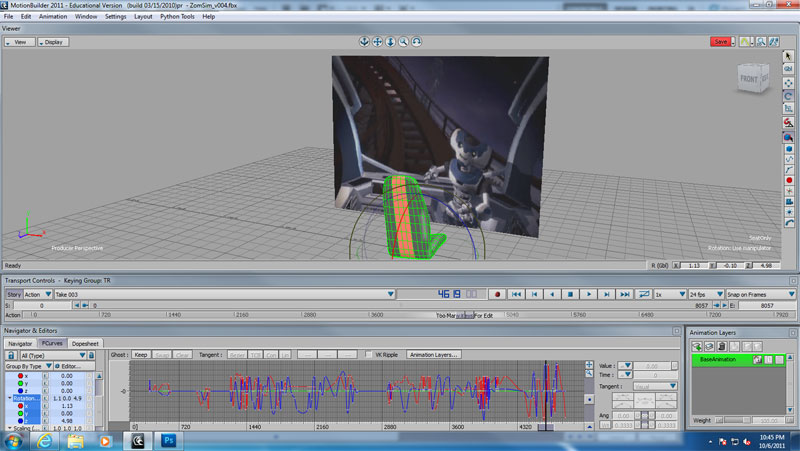Image resolution: width=800 pixels, height=451 pixels.
Task: Click the loop playback icon
Action: click(644, 294)
